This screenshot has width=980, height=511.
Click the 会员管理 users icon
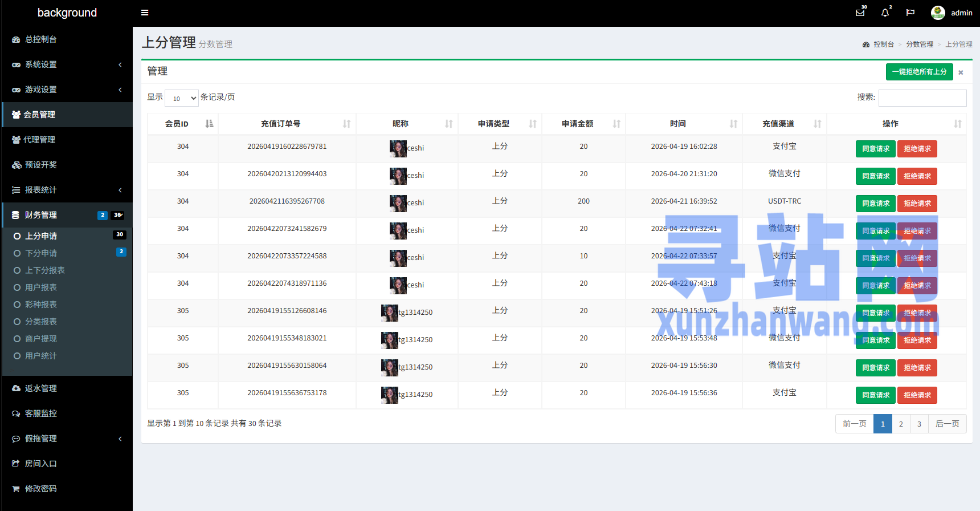pyautogui.click(x=16, y=115)
